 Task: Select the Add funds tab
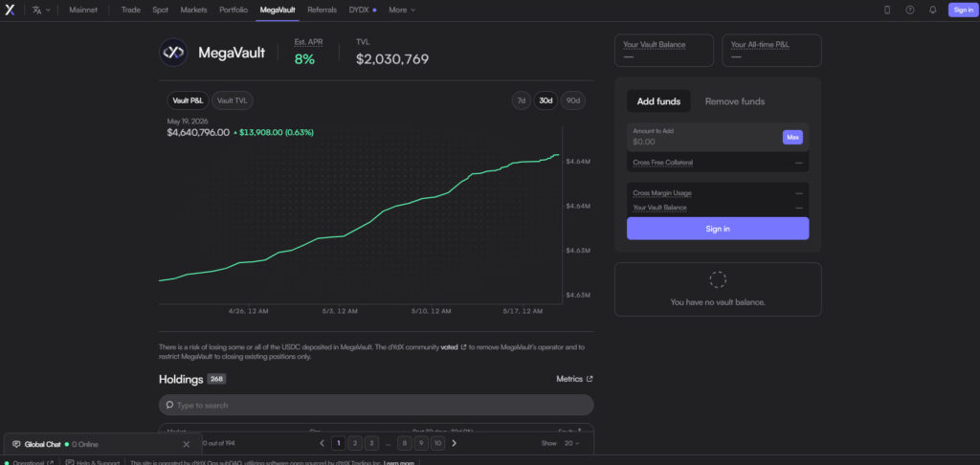pyautogui.click(x=658, y=101)
